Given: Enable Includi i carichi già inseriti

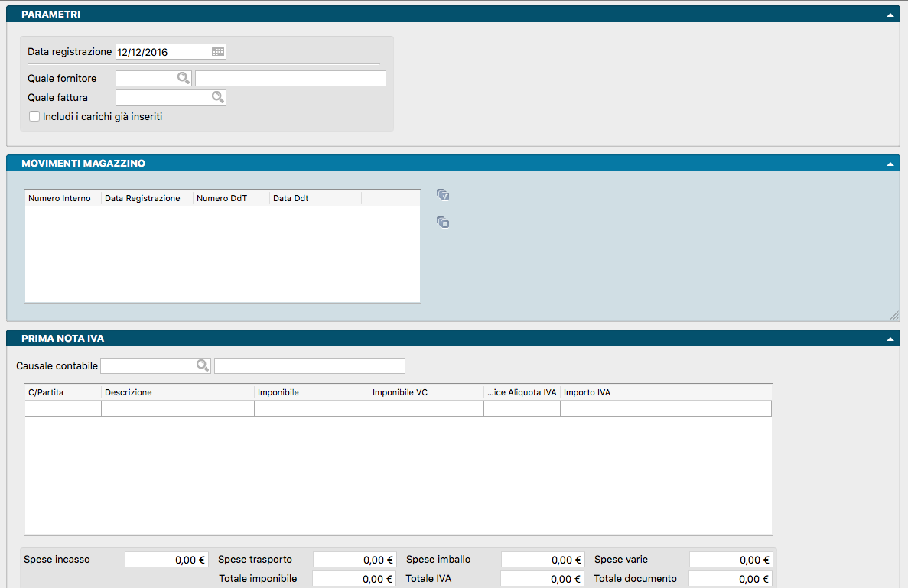Looking at the screenshot, I should (34, 117).
